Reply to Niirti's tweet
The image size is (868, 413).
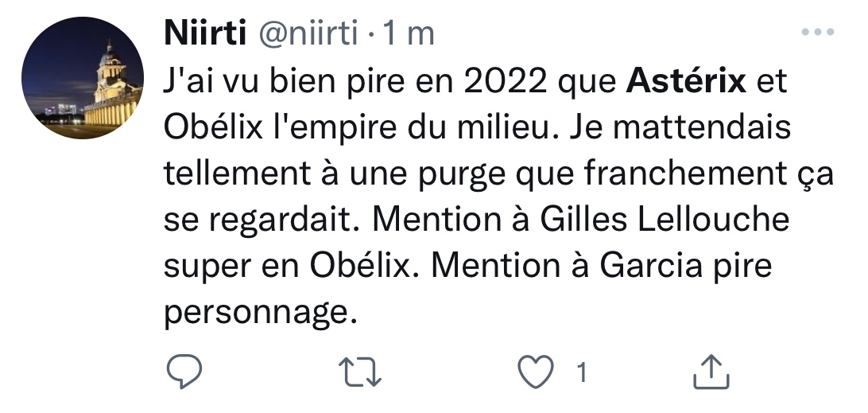coord(185,372)
